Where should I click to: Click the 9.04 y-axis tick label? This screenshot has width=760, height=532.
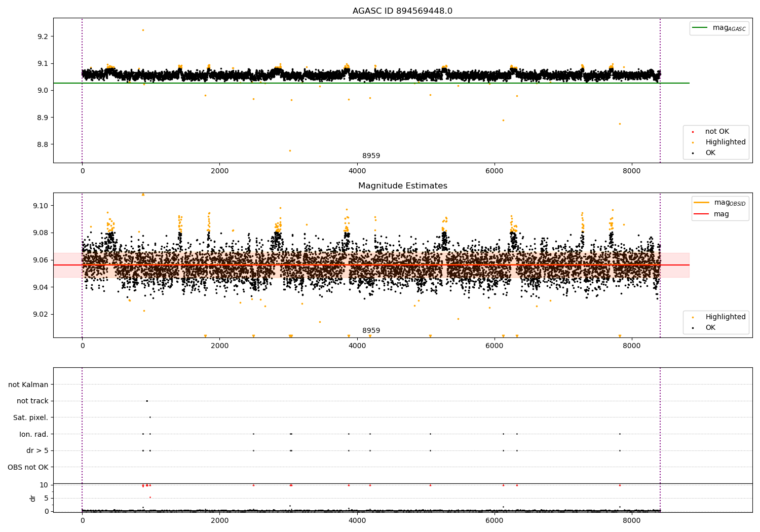coord(41,287)
